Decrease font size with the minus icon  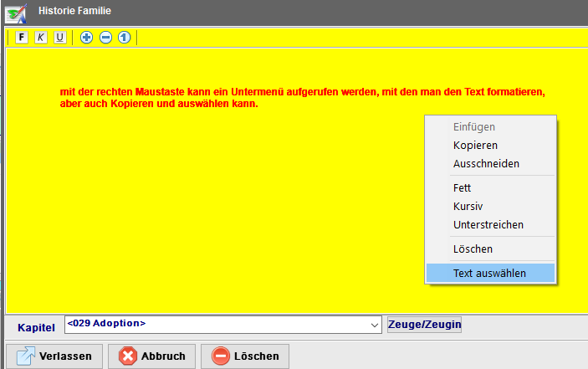[105, 38]
